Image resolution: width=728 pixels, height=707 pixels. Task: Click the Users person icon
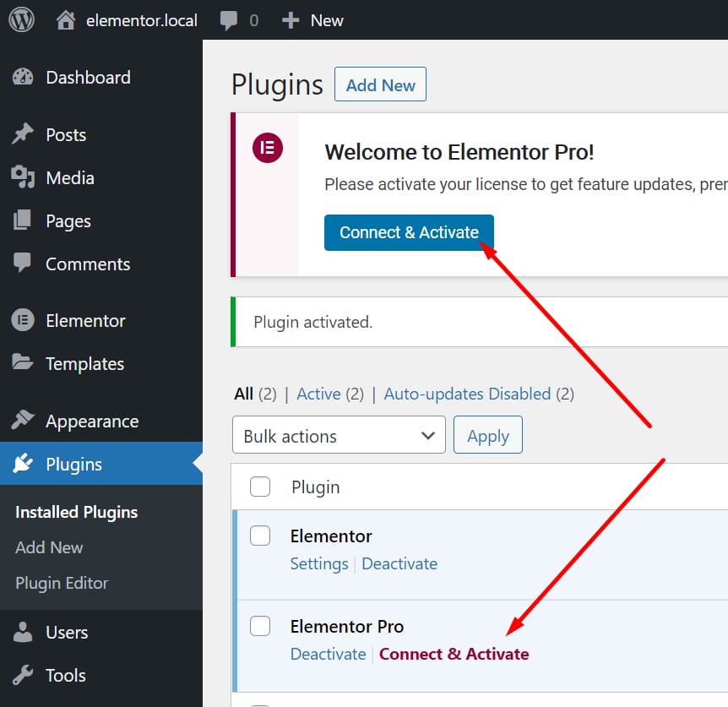click(x=23, y=632)
